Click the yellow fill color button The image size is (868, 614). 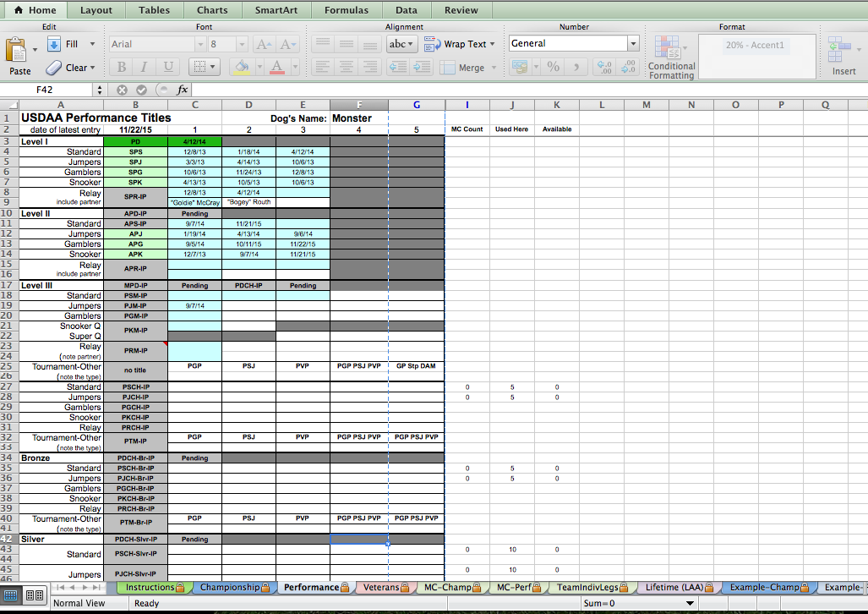click(x=242, y=67)
